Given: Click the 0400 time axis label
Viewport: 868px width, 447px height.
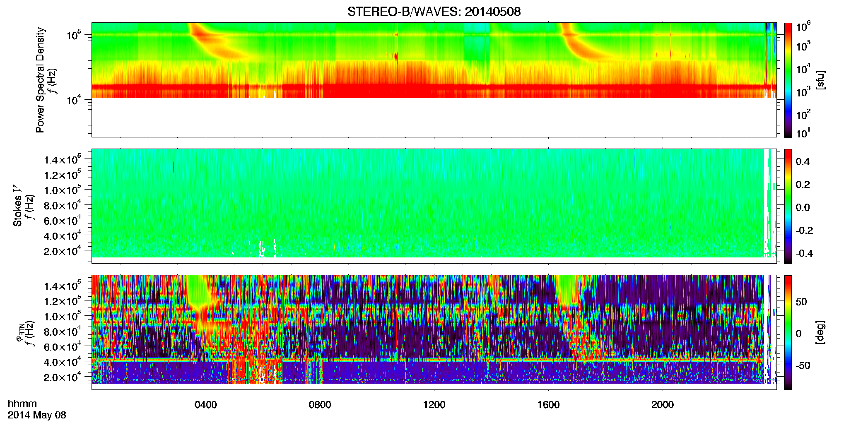Looking at the screenshot, I should click(x=206, y=405).
